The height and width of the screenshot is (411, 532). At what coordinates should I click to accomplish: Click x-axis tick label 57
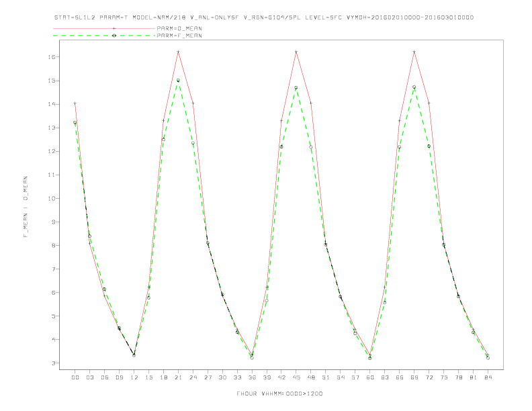coord(355,377)
